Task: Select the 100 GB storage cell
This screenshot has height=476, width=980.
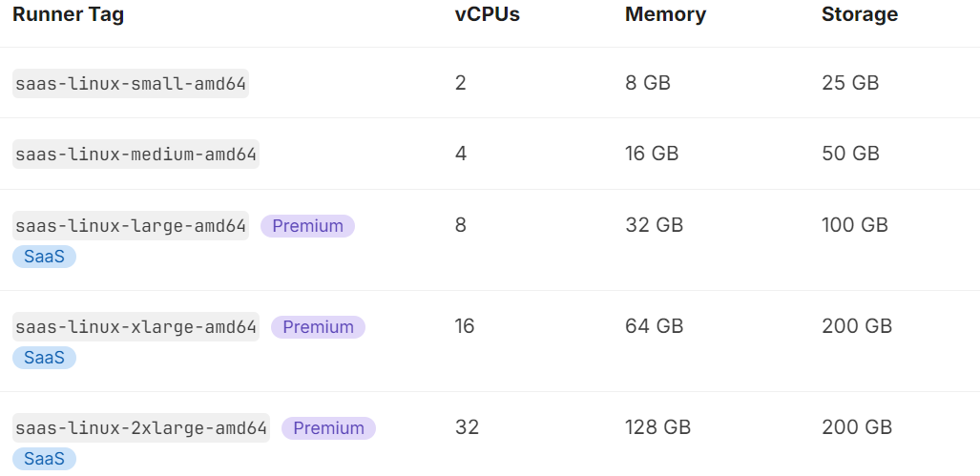Action: click(855, 225)
